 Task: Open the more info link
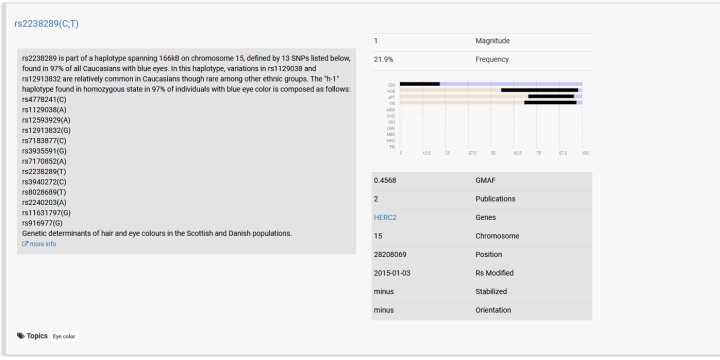pyautogui.click(x=43, y=244)
